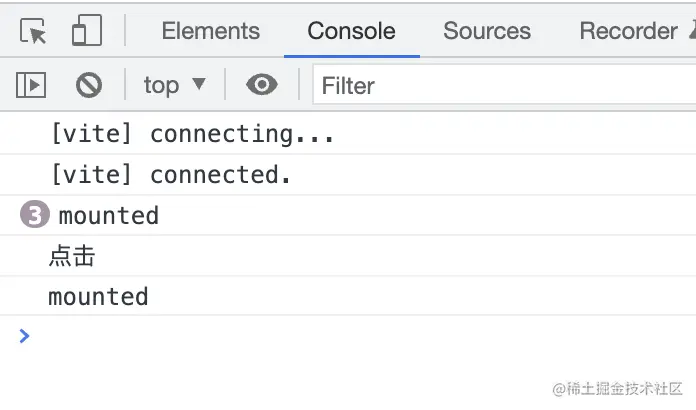
Task: Switch to the Elements tab
Action: click(x=210, y=31)
